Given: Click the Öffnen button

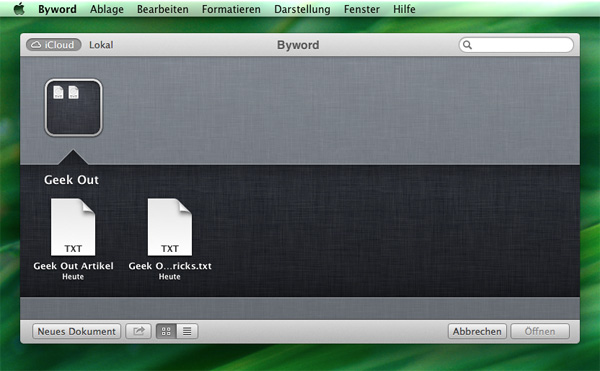Looking at the screenshot, I should tap(540, 331).
